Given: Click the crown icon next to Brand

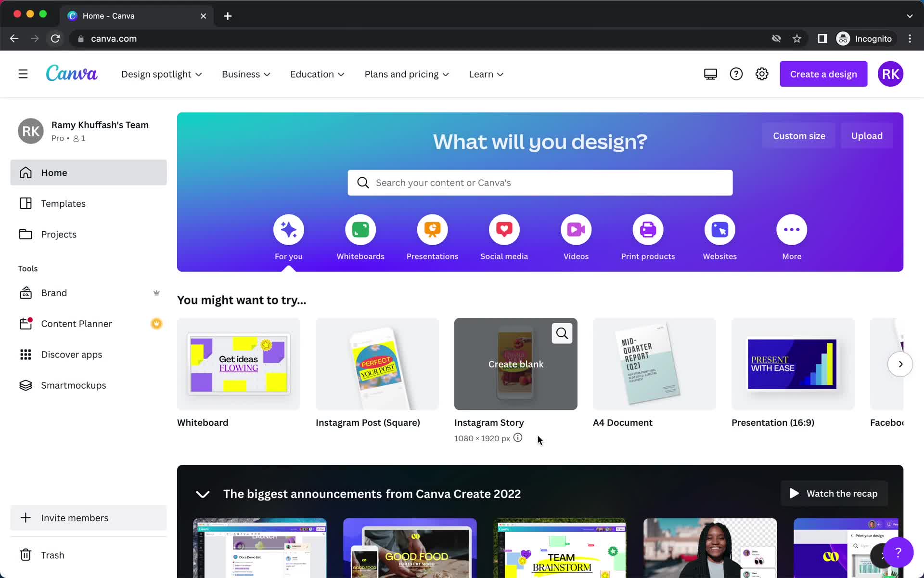Looking at the screenshot, I should click(156, 293).
